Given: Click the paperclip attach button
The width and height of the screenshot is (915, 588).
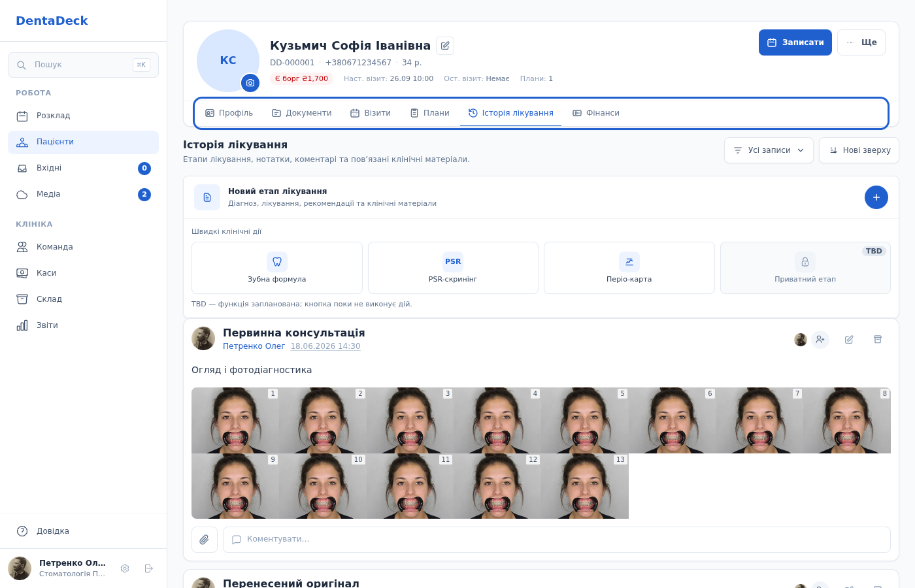Looking at the screenshot, I should [x=205, y=540].
